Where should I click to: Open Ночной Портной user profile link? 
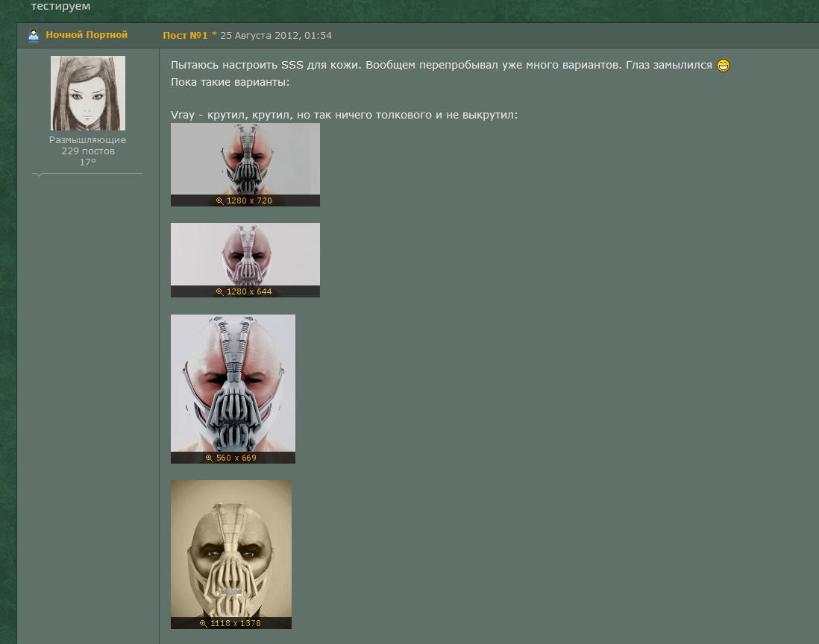click(x=87, y=35)
